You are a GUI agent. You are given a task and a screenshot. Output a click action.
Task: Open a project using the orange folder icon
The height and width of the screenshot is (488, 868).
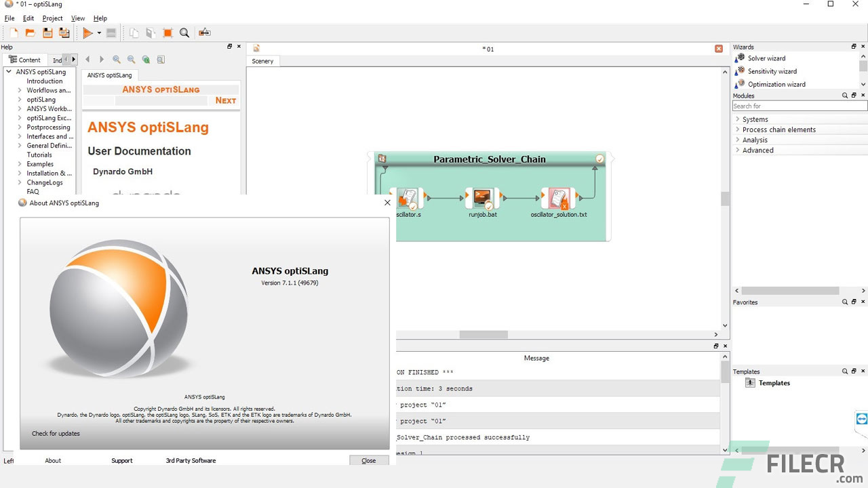(31, 33)
